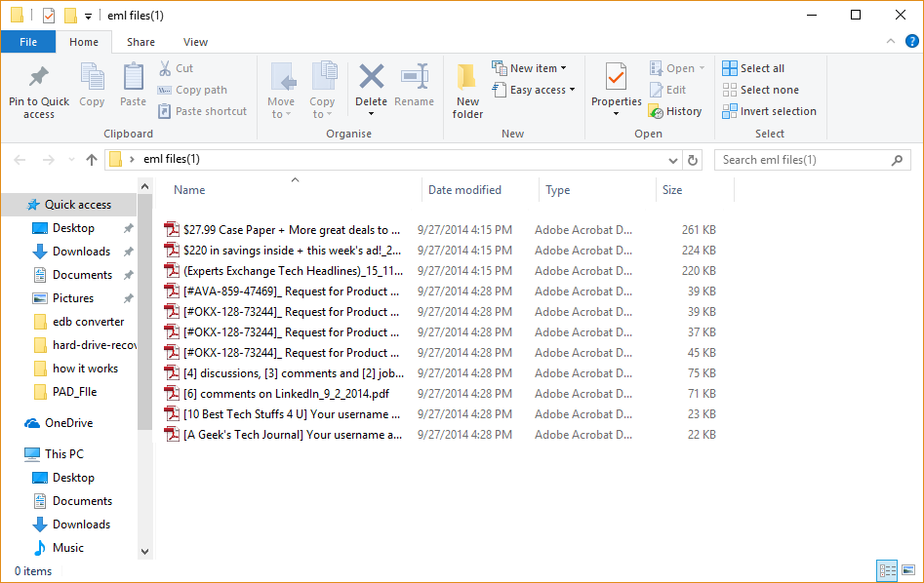This screenshot has height=583, width=924.
Task: Open the Easy access dropdown
Action: click(534, 90)
